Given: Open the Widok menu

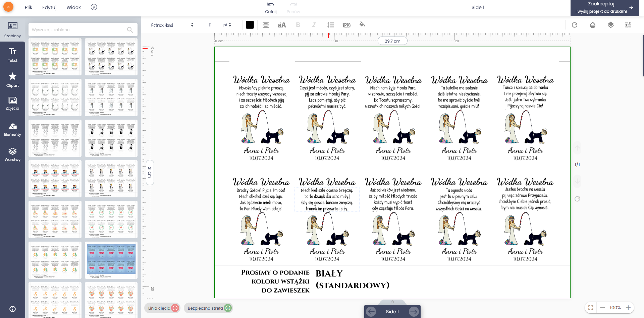Looking at the screenshot, I should pos(74,7).
